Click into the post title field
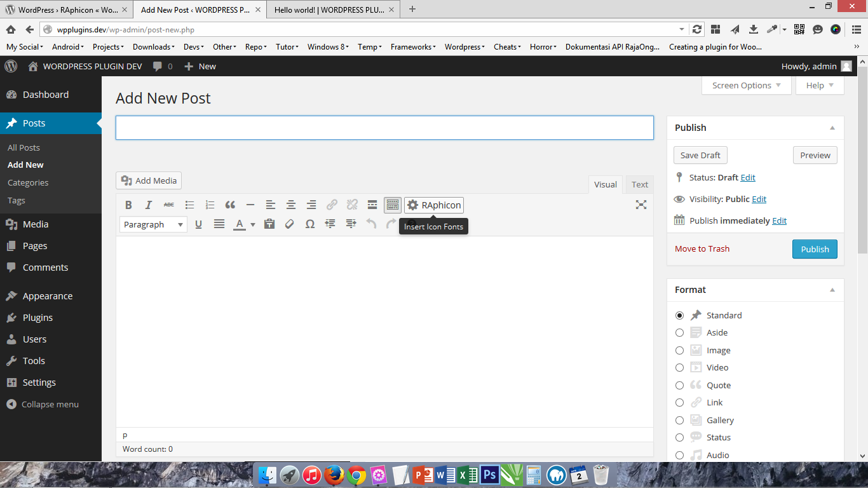Screen dimensions: 868x488 pos(384,128)
